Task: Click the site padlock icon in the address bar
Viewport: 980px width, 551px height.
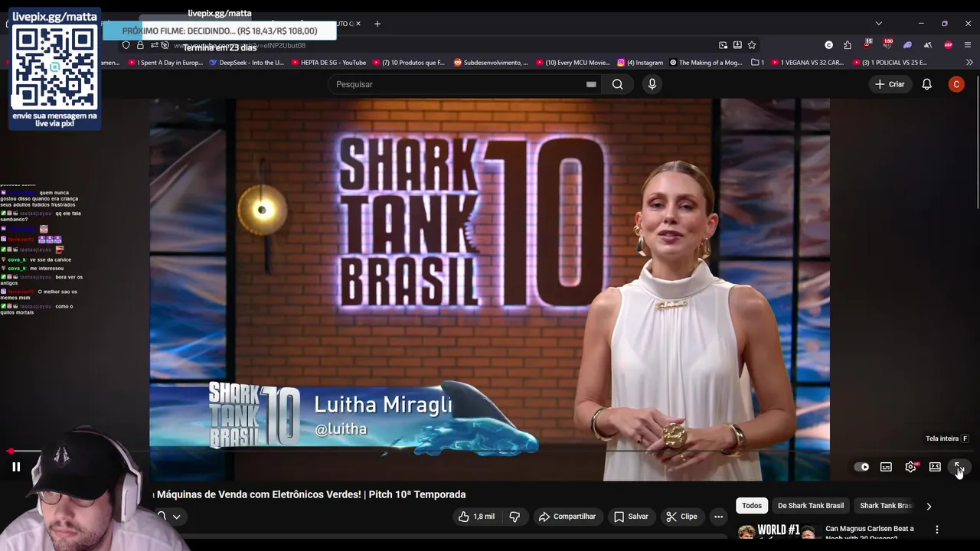Action: 140,45
